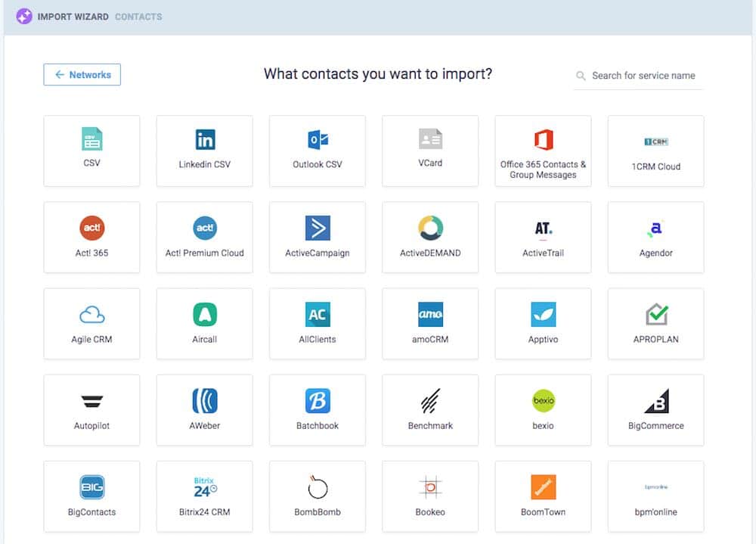Click the search magnifier icon
This screenshot has width=756, height=544.
[581, 76]
